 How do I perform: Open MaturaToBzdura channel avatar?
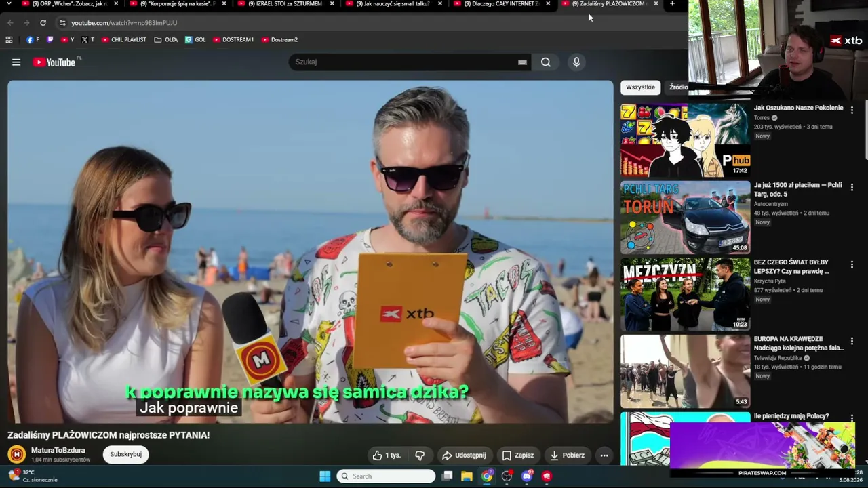(x=17, y=454)
